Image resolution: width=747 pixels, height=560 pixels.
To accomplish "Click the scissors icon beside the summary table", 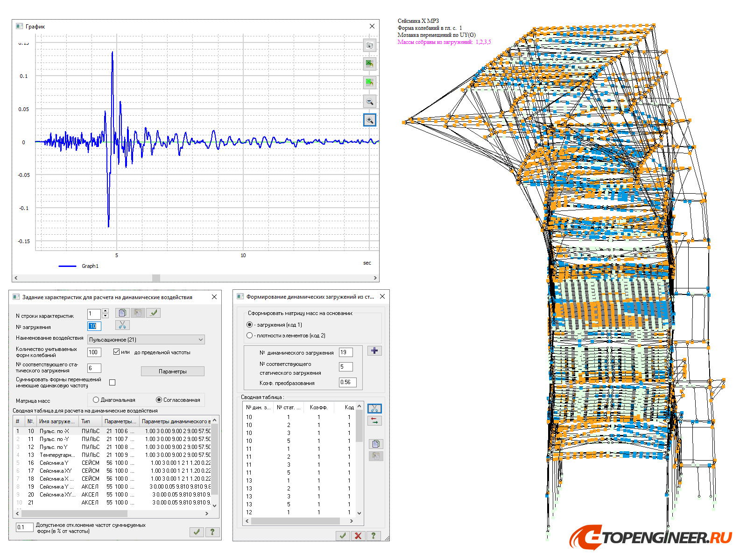I will (374, 408).
